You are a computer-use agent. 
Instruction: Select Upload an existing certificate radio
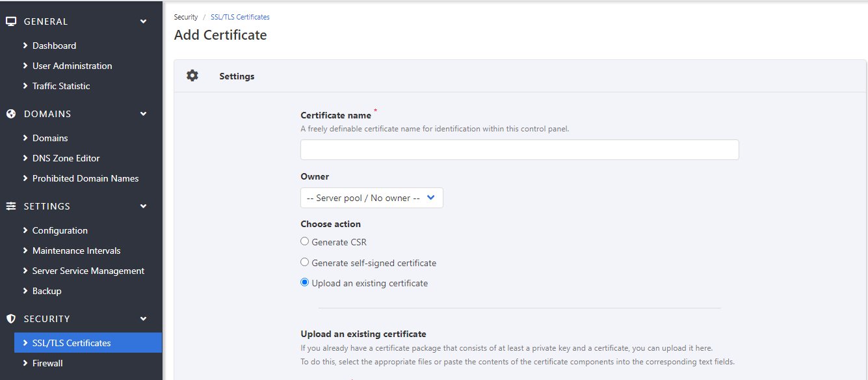tap(304, 283)
